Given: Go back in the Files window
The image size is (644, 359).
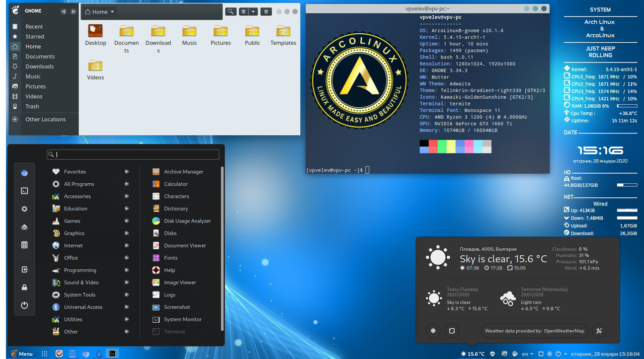Looking at the screenshot, I should (x=63, y=12).
